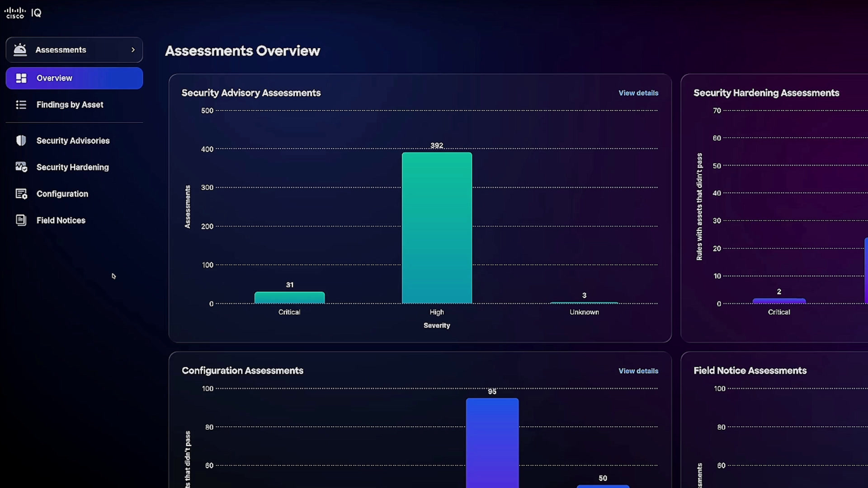Click the Critical bar in Security Hardening chart
868x488 pixels.
[779, 301]
